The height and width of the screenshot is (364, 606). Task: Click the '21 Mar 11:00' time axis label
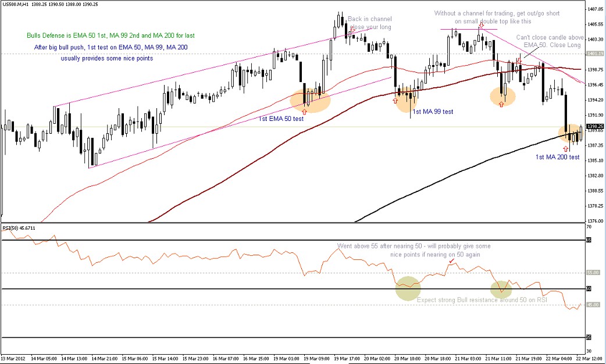(499, 359)
